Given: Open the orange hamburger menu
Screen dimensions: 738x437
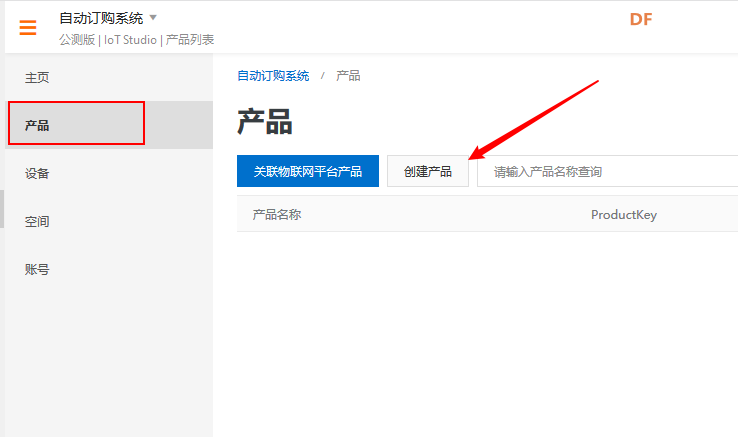Looking at the screenshot, I should [x=28, y=27].
